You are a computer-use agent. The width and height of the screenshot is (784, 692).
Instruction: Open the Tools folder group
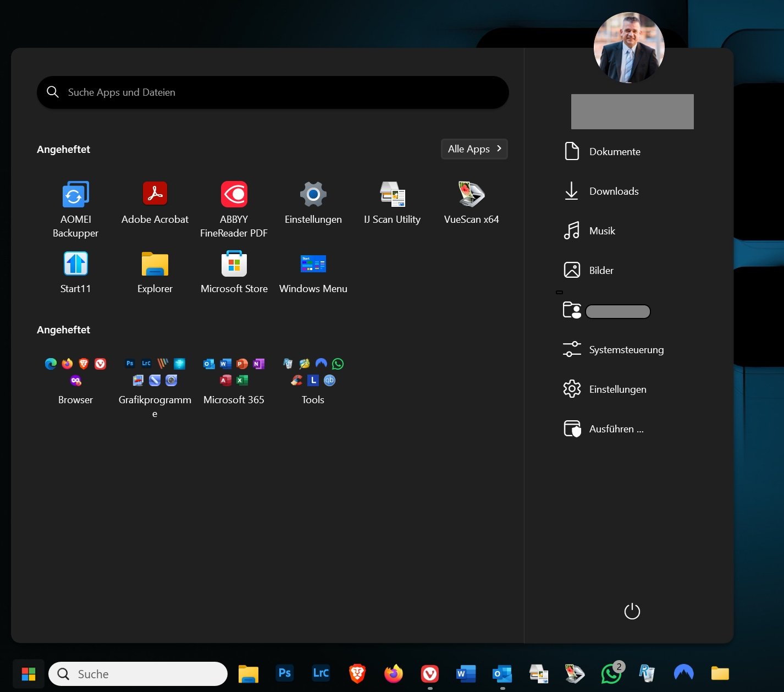pyautogui.click(x=313, y=381)
